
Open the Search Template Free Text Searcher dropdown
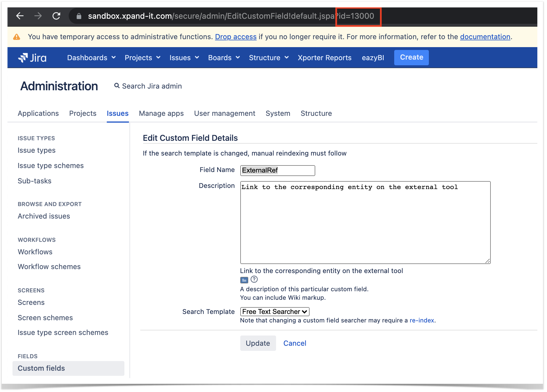point(275,312)
